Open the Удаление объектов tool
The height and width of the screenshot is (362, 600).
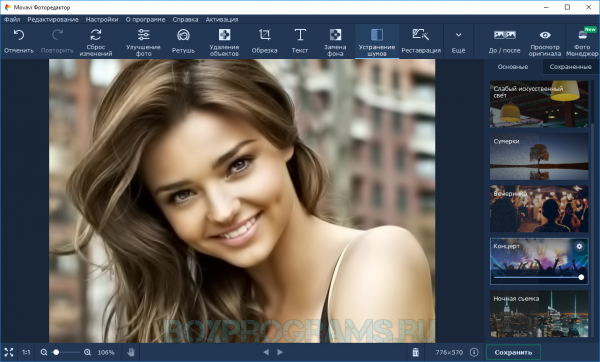click(x=224, y=41)
